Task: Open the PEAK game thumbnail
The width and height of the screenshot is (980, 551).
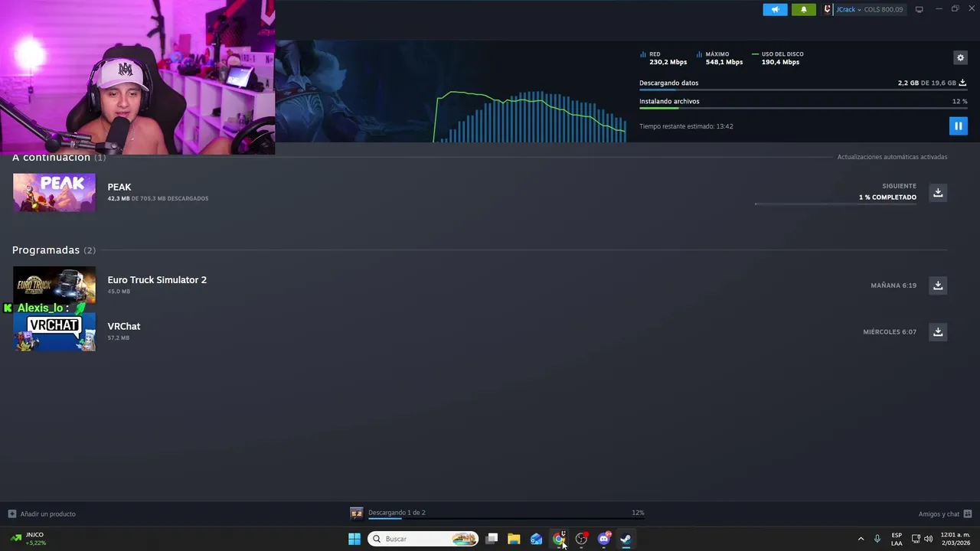Action: coord(54,192)
